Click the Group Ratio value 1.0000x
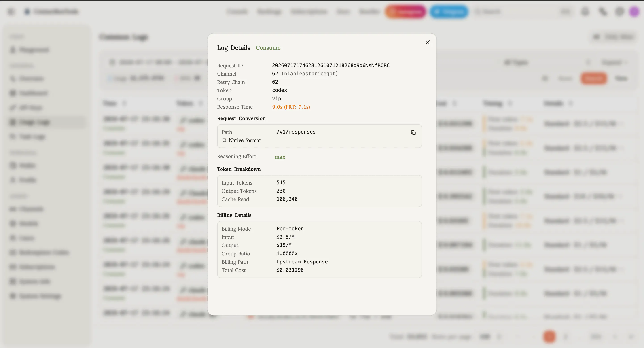This screenshot has width=644, height=348. point(287,253)
